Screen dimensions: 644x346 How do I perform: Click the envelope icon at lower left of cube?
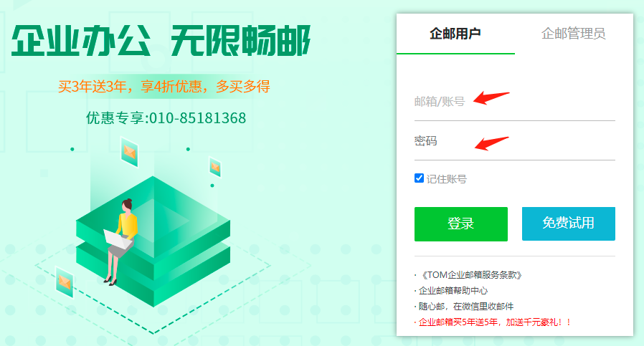(65, 282)
